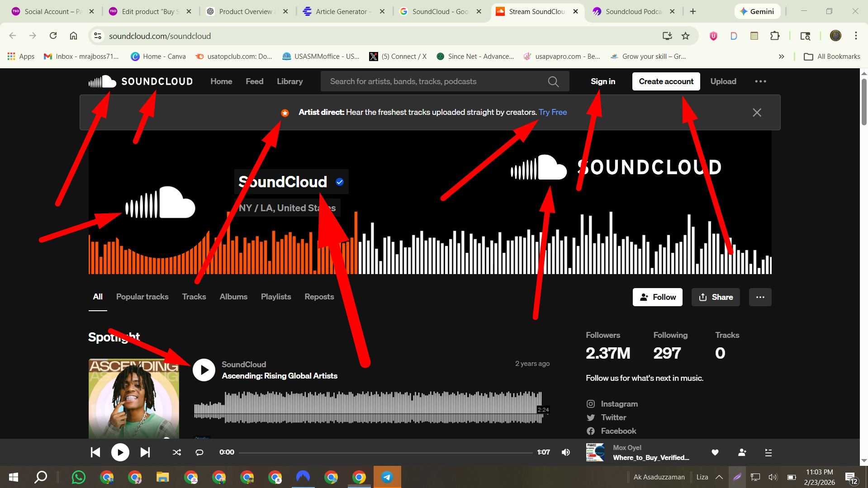This screenshot has height=488, width=868.
Task: Click the SoundCloud logo in the header
Action: point(140,81)
